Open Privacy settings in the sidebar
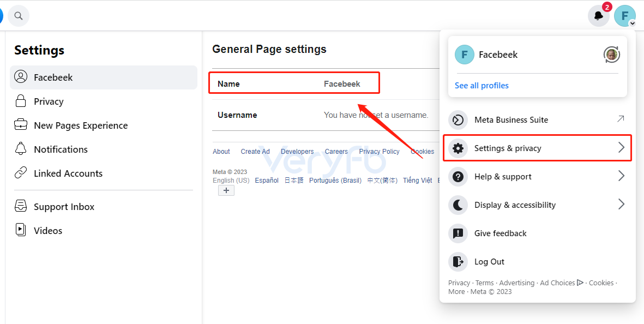 point(104,101)
